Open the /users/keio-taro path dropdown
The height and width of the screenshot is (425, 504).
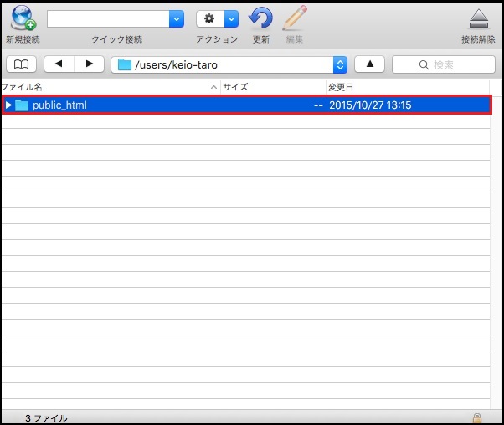[x=340, y=64]
